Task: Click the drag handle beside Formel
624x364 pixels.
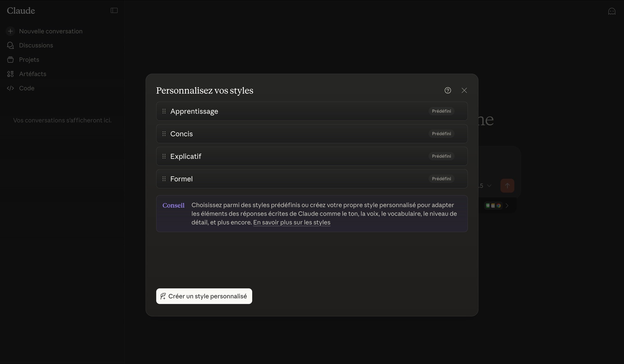Action: tap(164, 179)
